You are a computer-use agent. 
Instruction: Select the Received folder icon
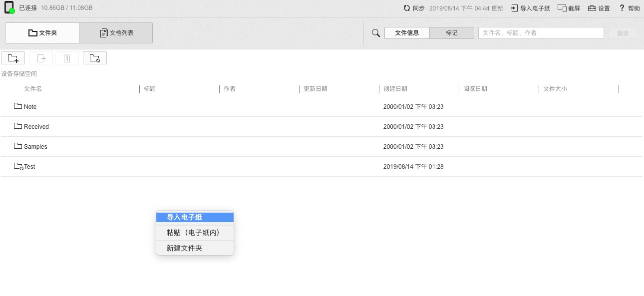(18, 126)
